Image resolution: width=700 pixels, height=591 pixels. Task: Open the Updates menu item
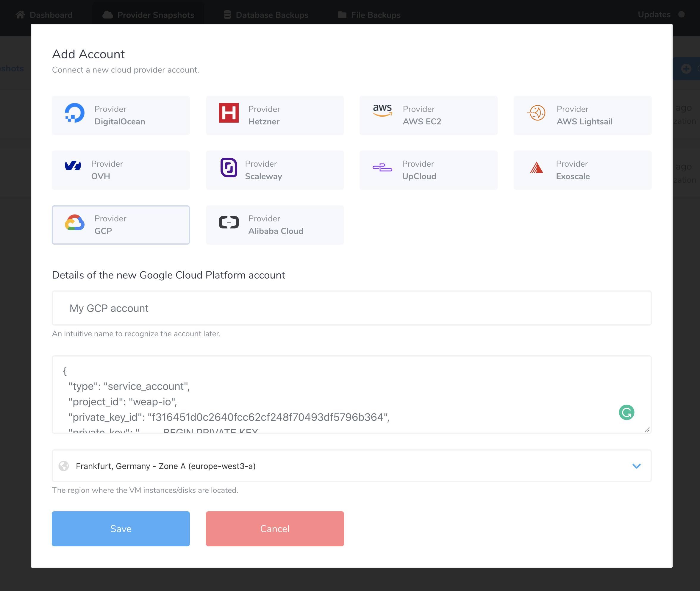pyautogui.click(x=654, y=14)
